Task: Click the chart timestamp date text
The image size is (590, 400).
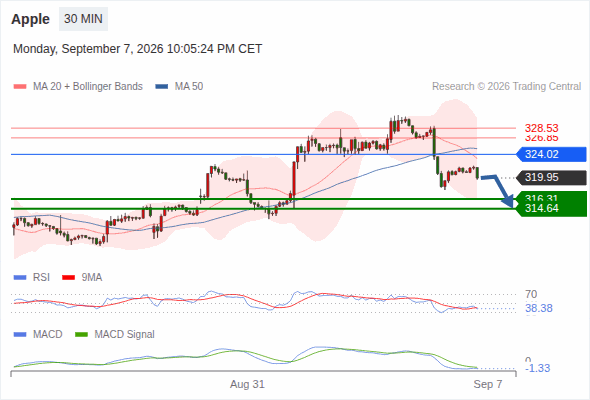Action: tap(137, 49)
